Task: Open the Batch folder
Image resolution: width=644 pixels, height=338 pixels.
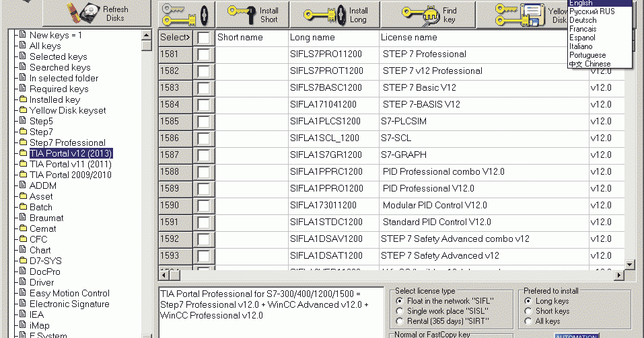Action: [x=40, y=207]
